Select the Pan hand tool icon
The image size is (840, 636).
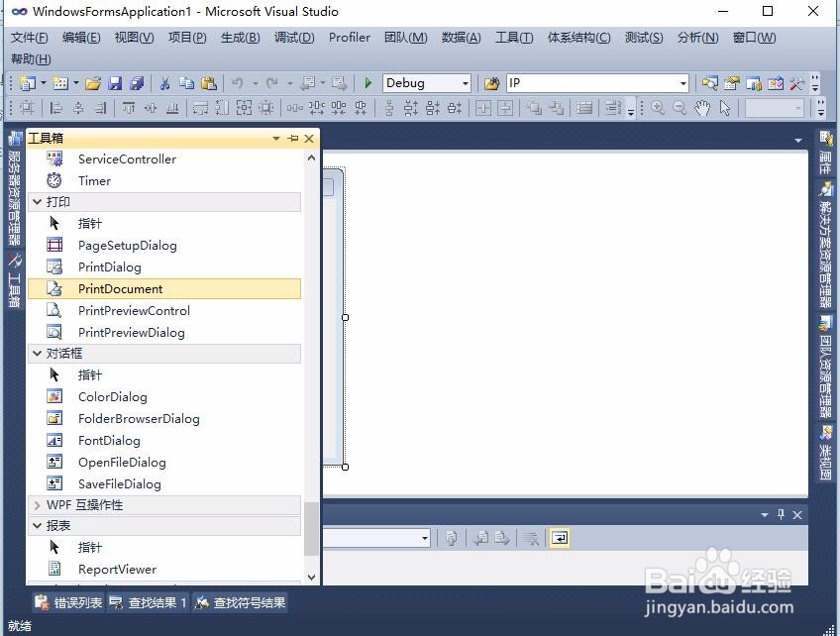coord(702,108)
